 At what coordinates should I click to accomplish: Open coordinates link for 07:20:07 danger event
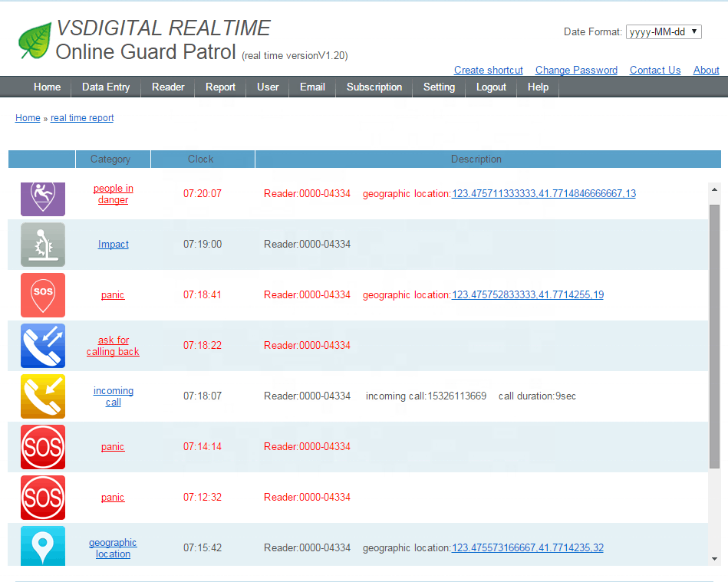(543, 194)
